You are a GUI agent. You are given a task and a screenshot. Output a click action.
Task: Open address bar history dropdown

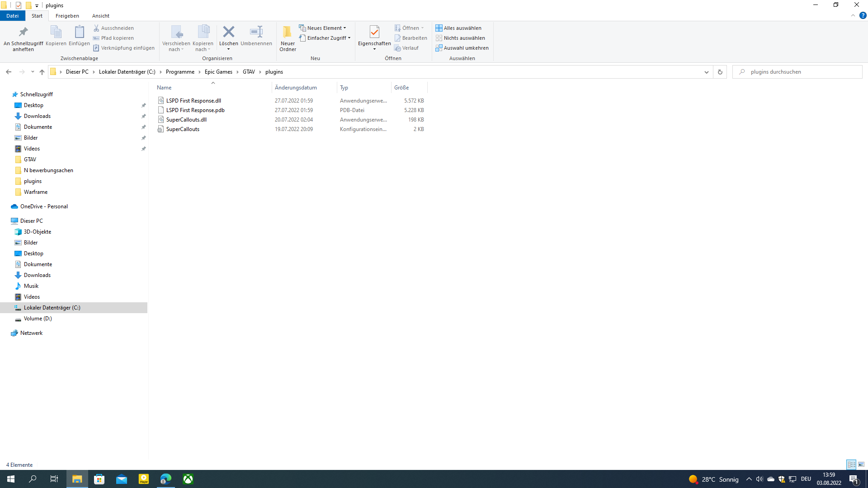[x=707, y=72]
